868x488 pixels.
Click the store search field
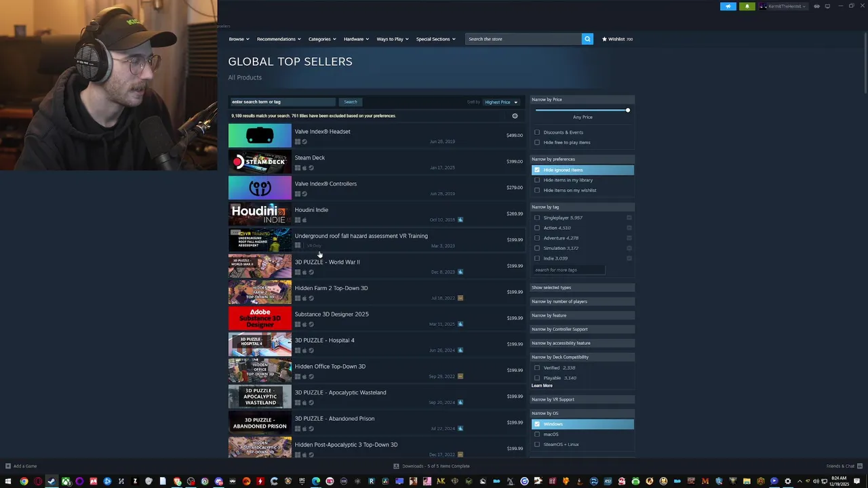point(523,39)
